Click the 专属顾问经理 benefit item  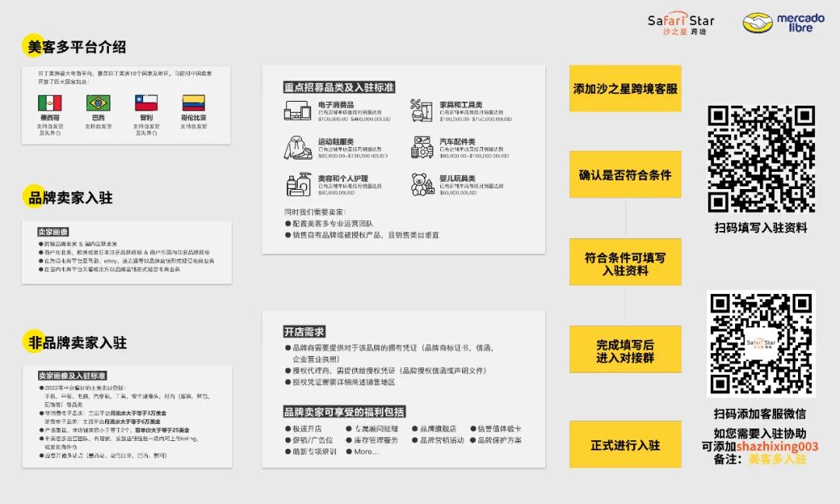click(x=373, y=429)
